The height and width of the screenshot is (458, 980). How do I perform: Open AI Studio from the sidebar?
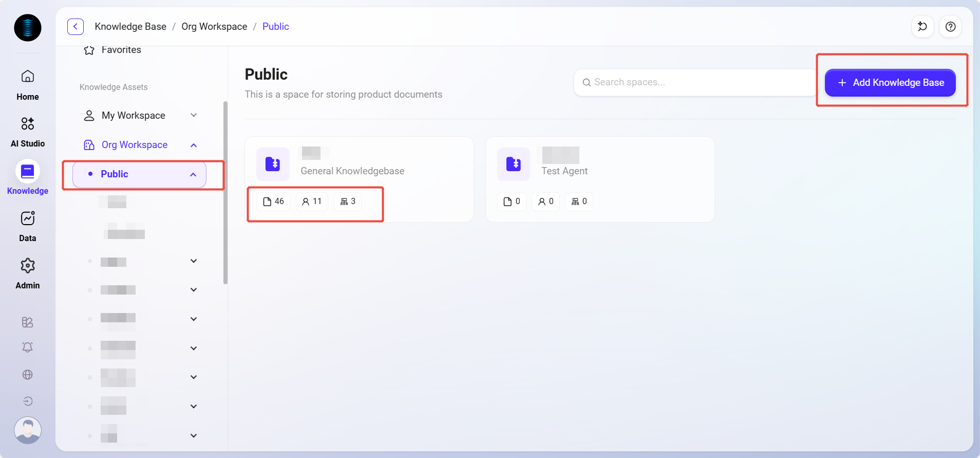[x=28, y=132]
